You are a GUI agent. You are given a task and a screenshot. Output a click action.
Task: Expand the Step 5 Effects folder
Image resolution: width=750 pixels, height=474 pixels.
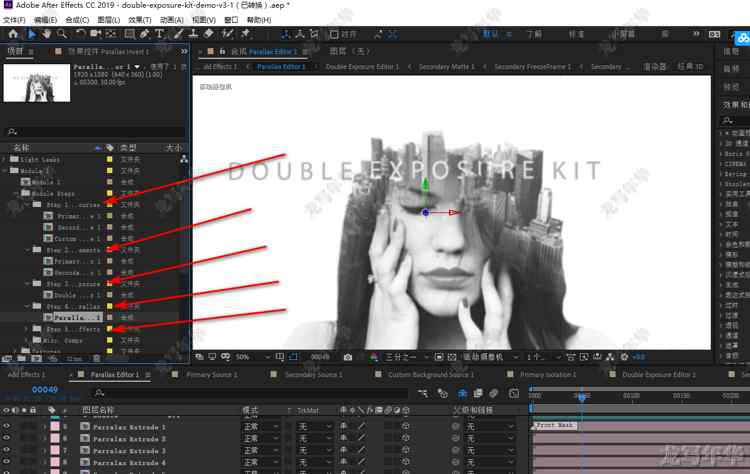pyautogui.click(x=27, y=329)
